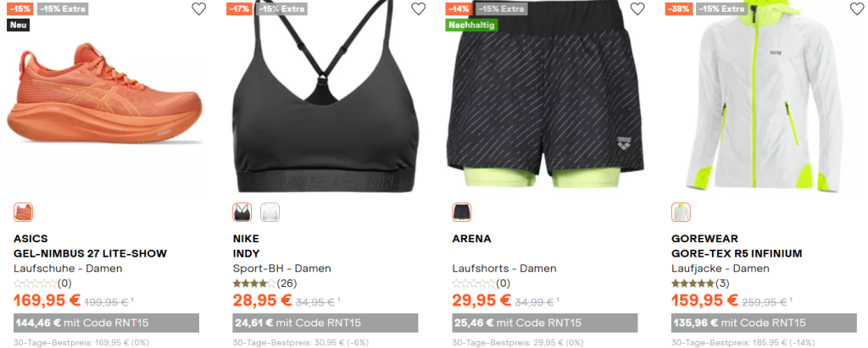Image resolution: width=868 pixels, height=348 pixels.
Task: Open the white Gorewear jacket image
Action: pos(764,97)
